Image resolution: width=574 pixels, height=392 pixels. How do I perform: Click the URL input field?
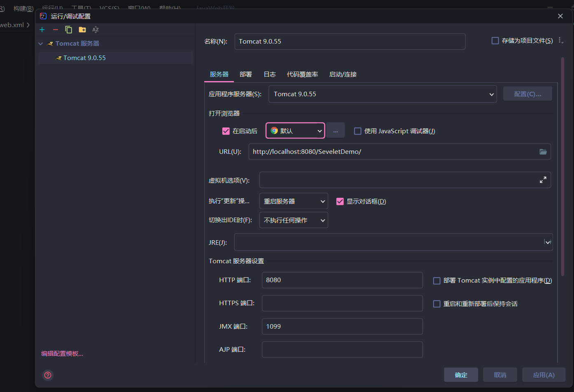tap(400, 152)
